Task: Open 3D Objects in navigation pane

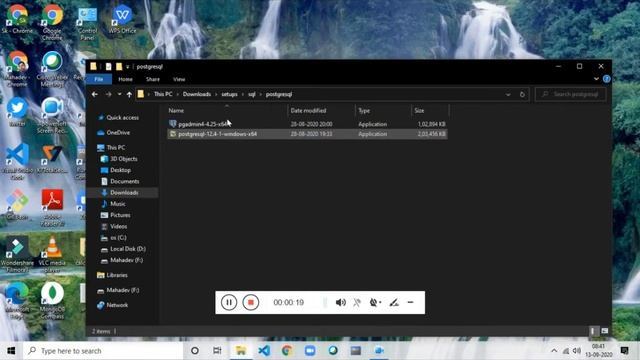Action: pyautogui.click(x=123, y=159)
